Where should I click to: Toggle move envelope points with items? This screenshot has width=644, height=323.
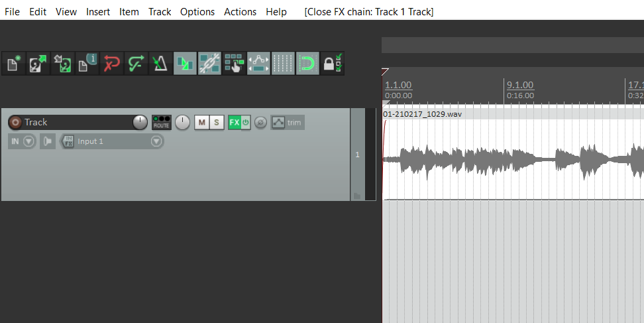[x=258, y=64]
